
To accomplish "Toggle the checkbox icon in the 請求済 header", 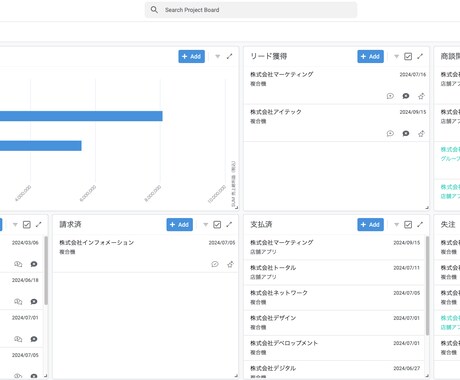I will pos(217,225).
